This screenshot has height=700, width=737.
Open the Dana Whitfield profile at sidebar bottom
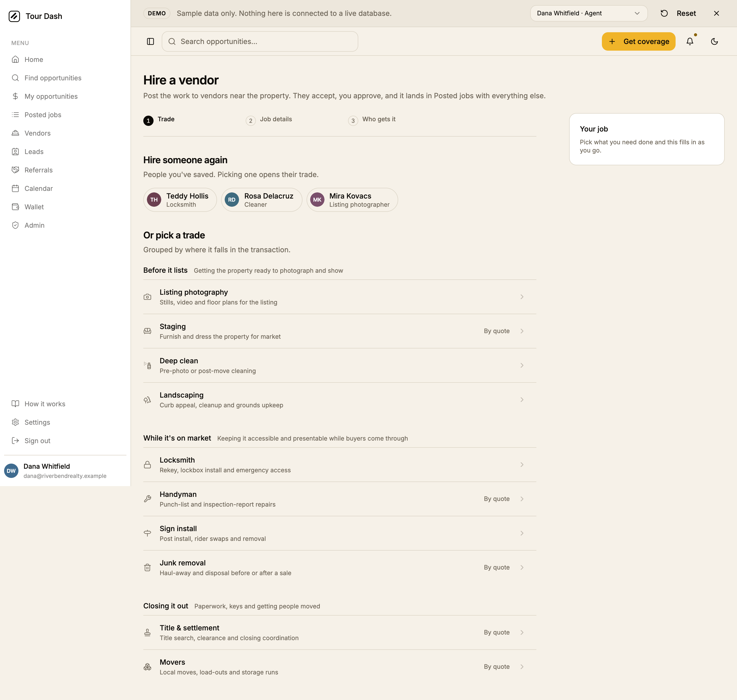point(65,471)
